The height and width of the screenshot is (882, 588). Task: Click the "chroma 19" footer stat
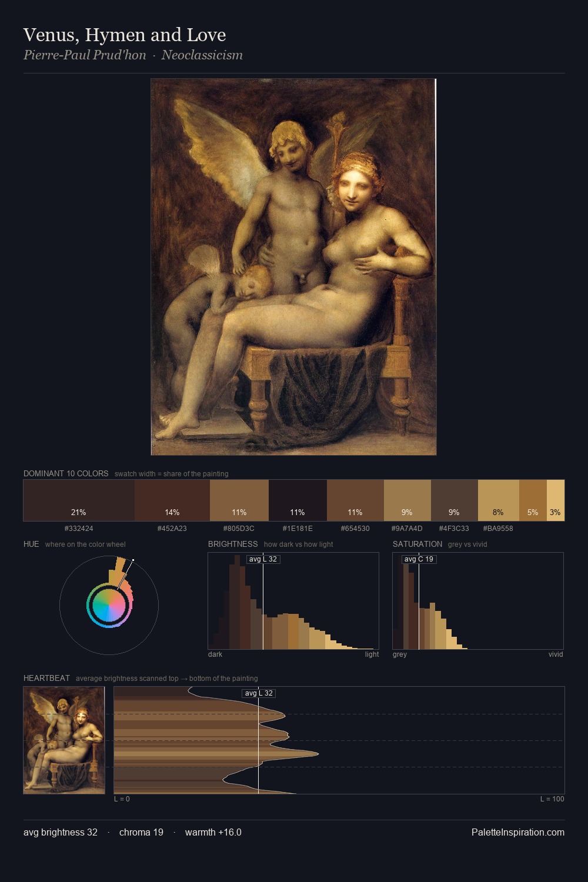click(141, 833)
